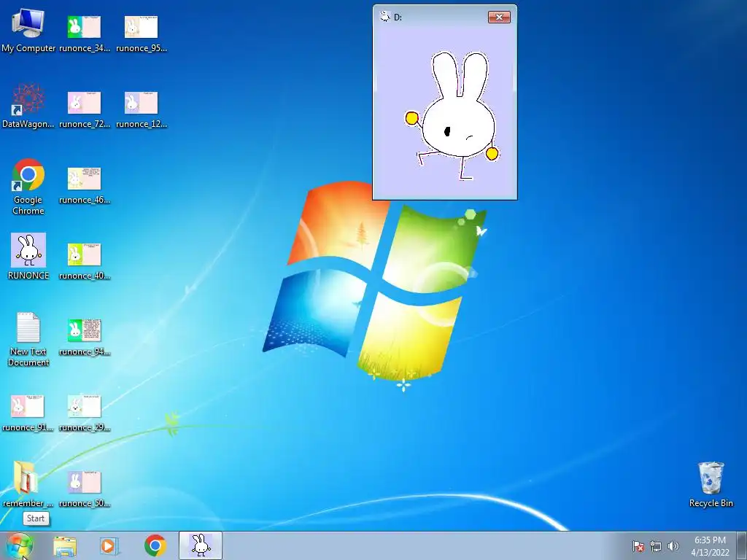
Task: Click Show Desktop strip at taskbar end
Action: coord(742,545)
